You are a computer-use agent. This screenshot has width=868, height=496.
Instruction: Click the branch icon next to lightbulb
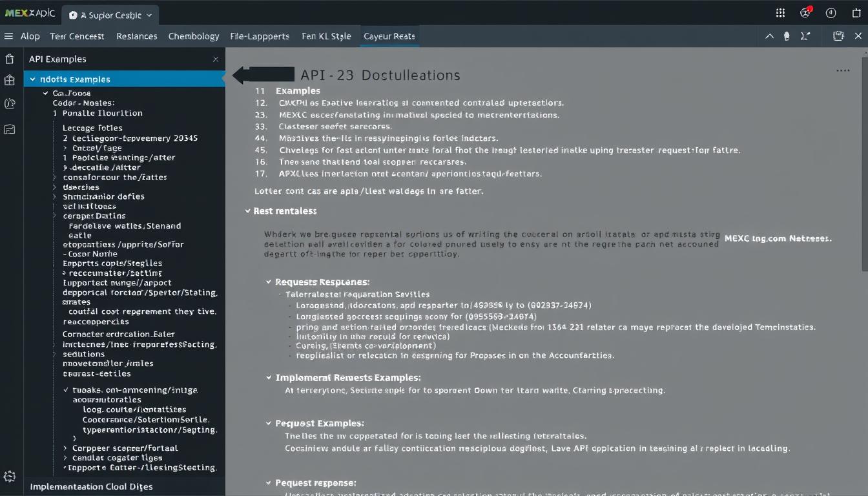[805, 36]
